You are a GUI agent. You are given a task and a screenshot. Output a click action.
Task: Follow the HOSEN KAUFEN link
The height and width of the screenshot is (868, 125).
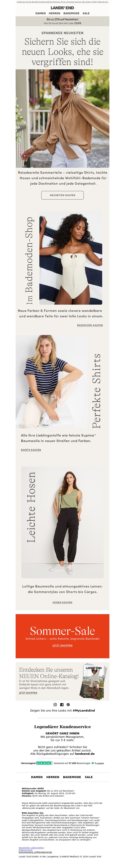pos(62,603)
